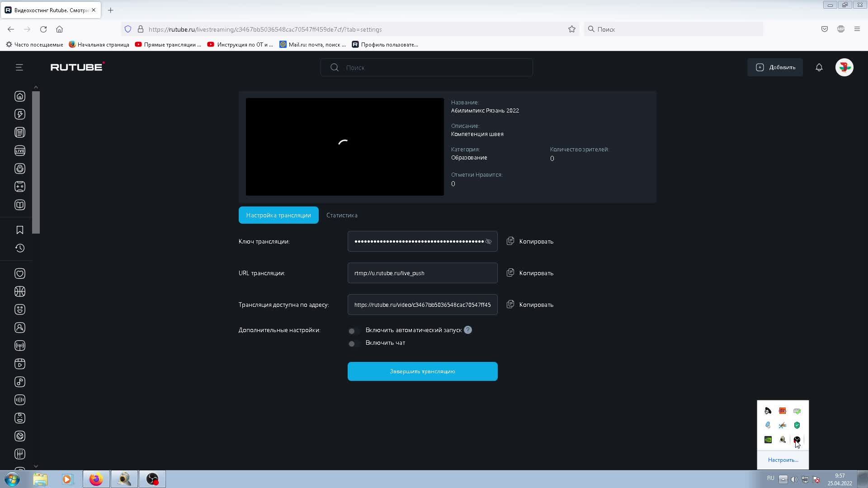The width and height of the screenshot is (868, 488).
Task: Select the 'Настройка трансляции' tab
Action: tap(278, 216)
